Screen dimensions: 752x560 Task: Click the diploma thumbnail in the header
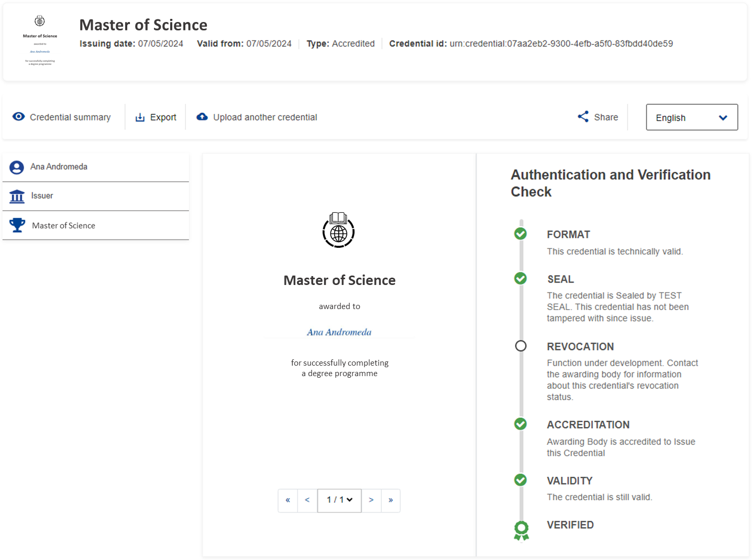pos(40,42)
